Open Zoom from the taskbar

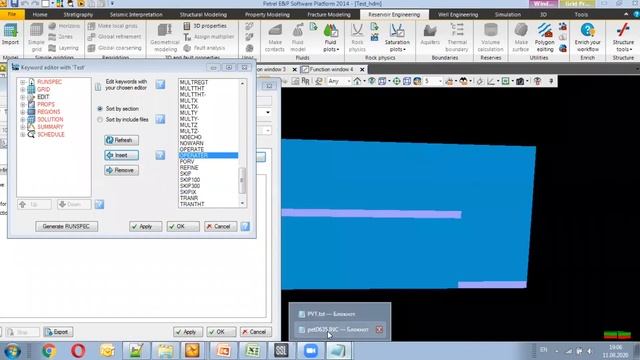pyautogui.click(x=310, y=351)
